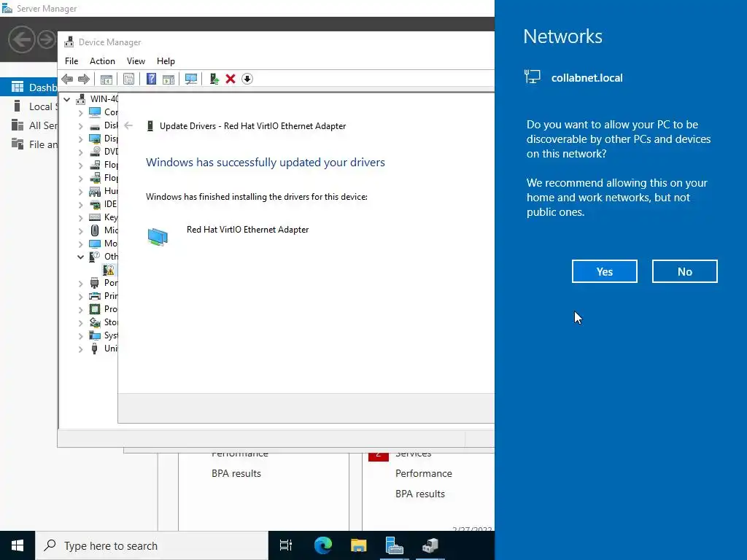This screenshot has width=747, height=560.
Task: Expand the Disk drives chevron
Action: click(x=80, y=126)
